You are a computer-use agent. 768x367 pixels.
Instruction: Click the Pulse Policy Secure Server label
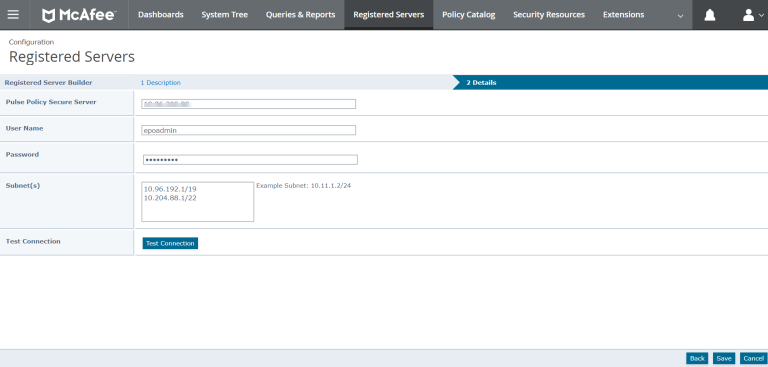pos(51,102)
